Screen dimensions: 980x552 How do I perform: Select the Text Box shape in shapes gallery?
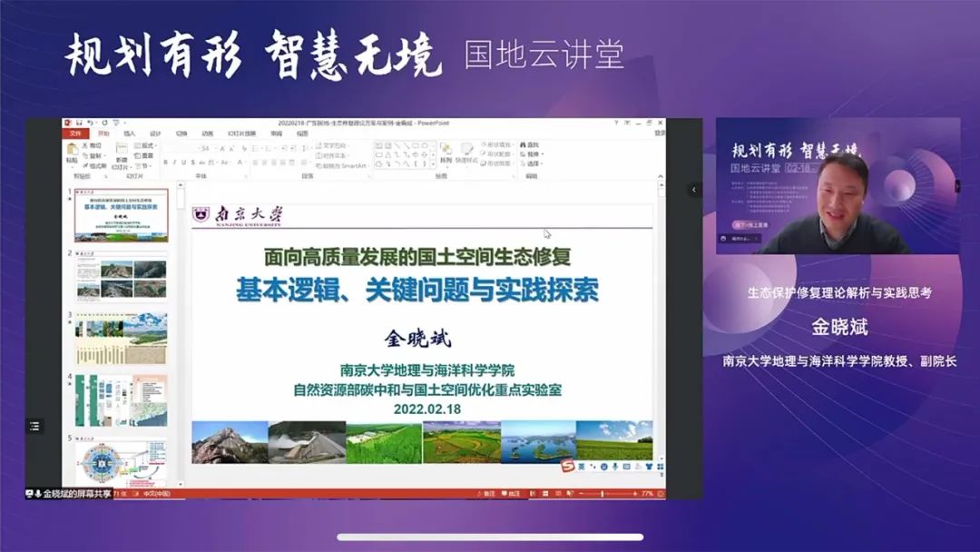(x=378, y=145)
